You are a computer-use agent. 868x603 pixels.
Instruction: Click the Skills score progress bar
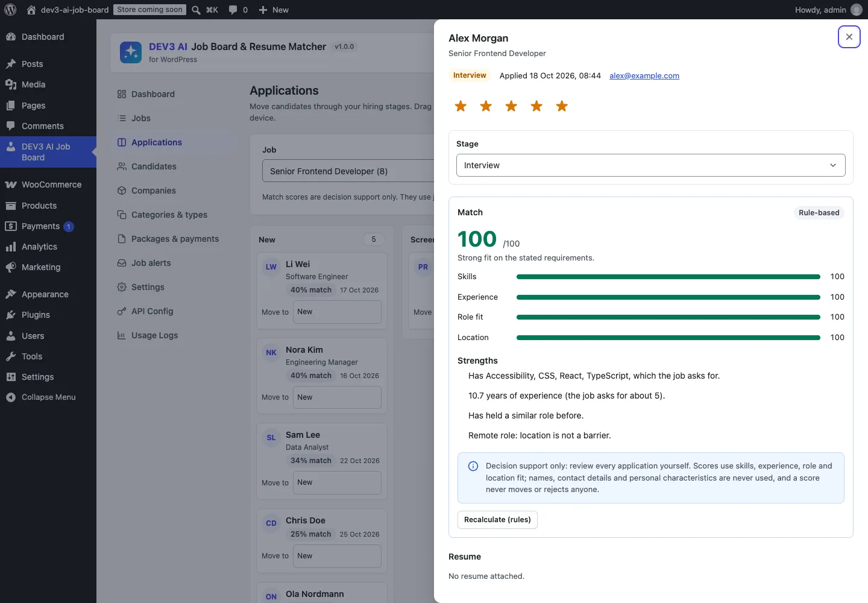point(668,277)
